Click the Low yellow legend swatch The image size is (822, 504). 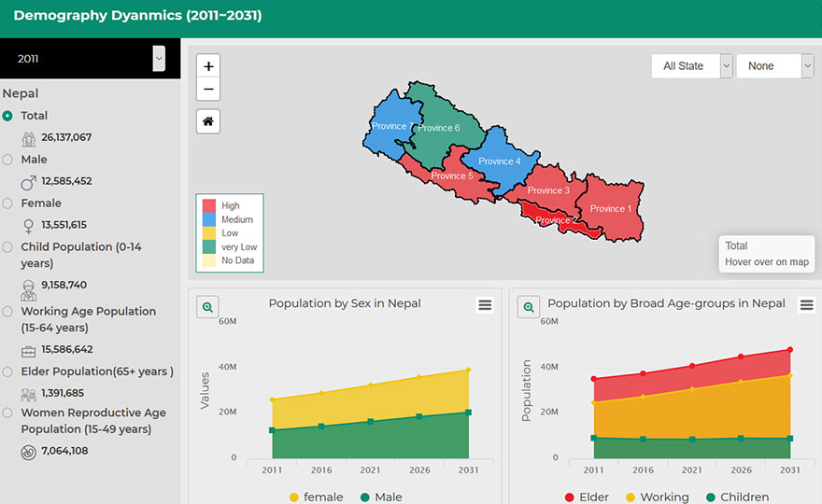pyautogui.click(x=209, y=232)
